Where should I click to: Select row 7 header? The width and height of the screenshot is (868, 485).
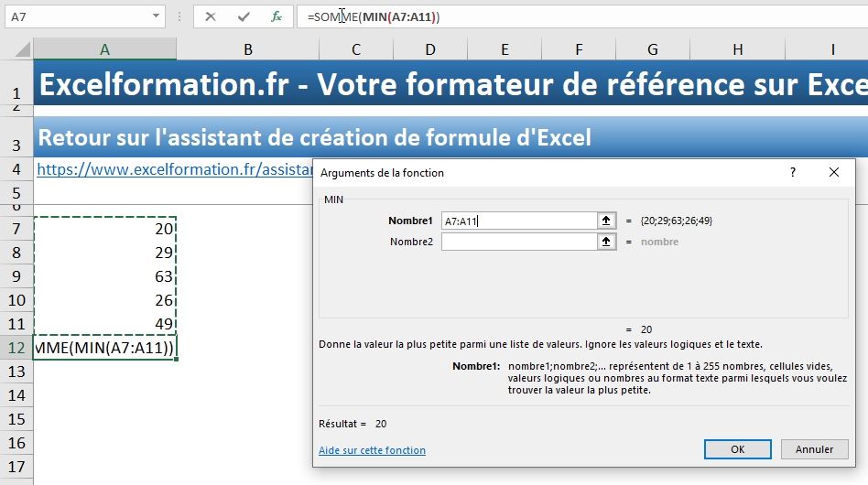16,229
